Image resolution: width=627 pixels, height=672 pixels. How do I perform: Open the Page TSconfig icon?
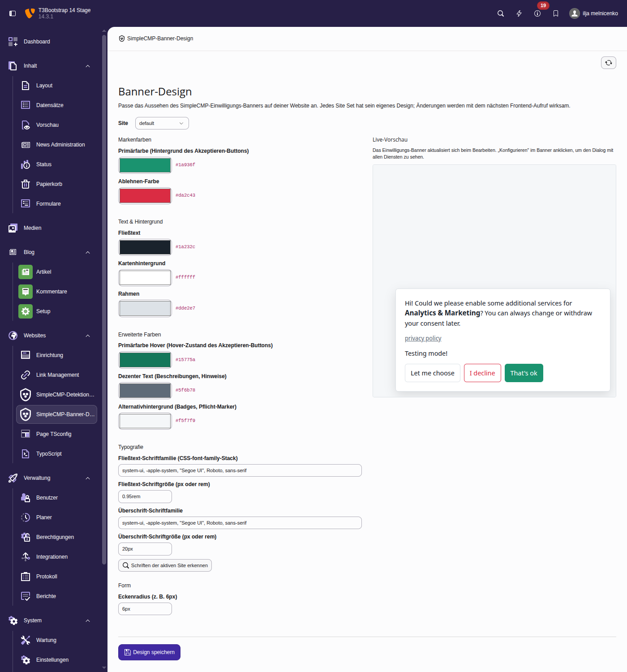pyautogui.click(x=26, y=434)
